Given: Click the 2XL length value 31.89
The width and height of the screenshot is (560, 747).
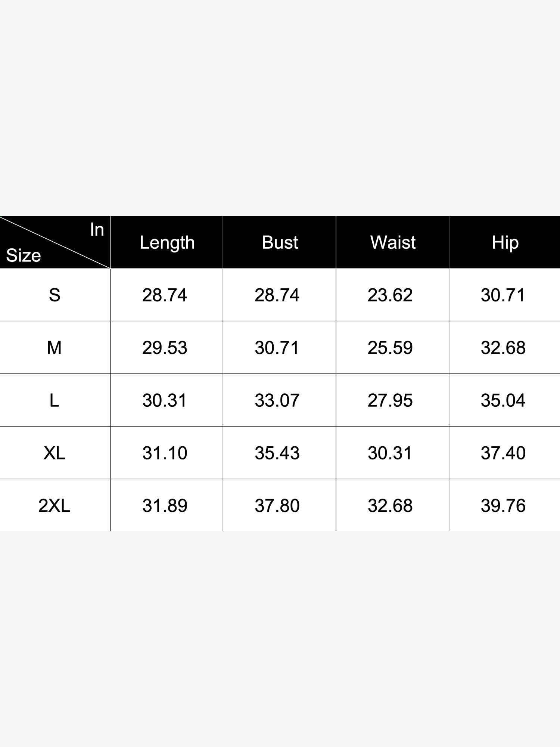Looking at the screenshot, I should [165, 506].
